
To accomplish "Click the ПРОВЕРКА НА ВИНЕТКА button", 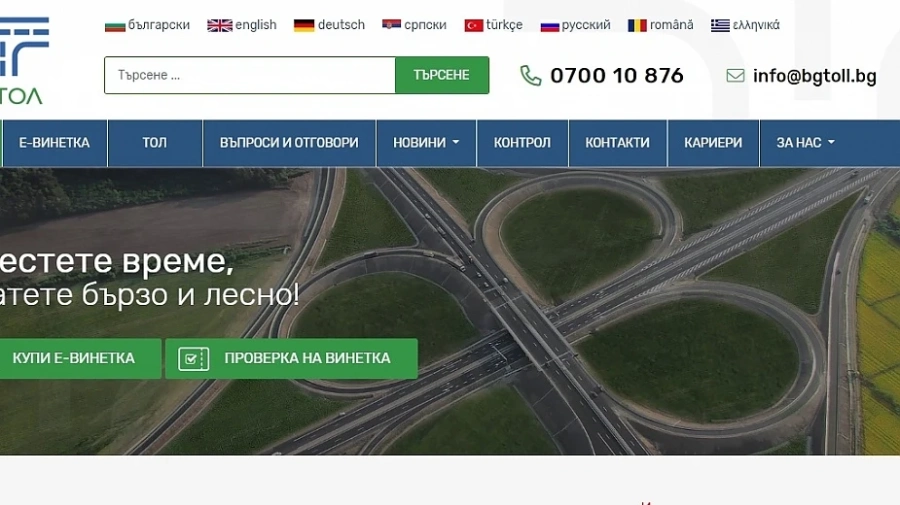I will [x=292, y=359].
